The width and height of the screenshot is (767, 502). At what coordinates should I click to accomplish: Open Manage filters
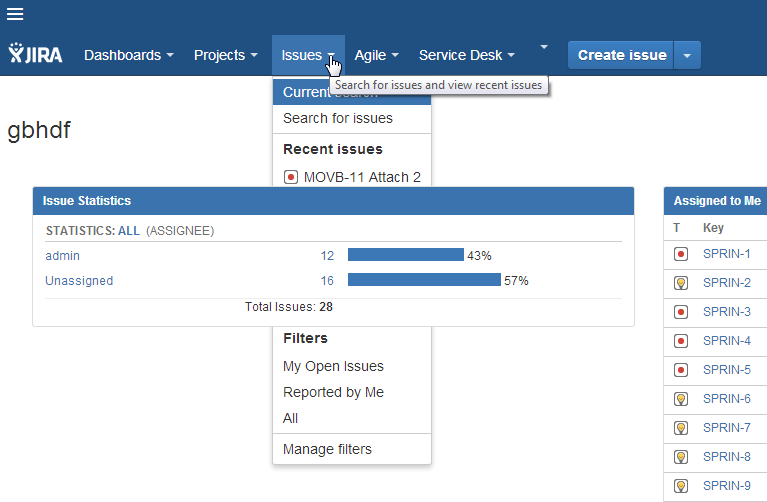[x=352, y=449]
